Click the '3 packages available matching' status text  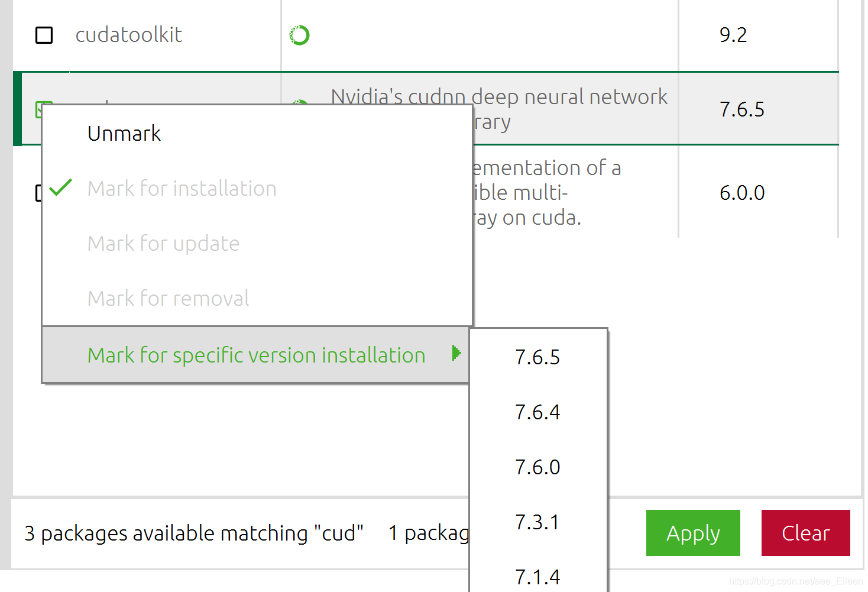point(193,533)
